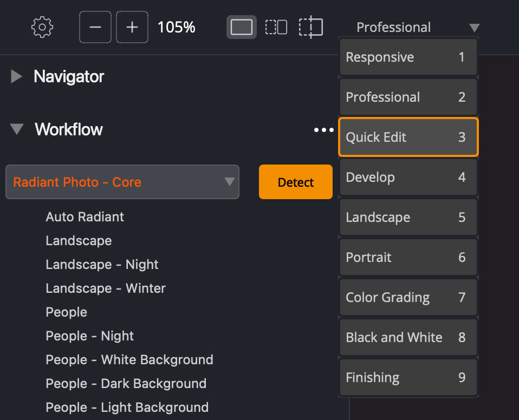Expand the Navigator panel

coord(17,77)
